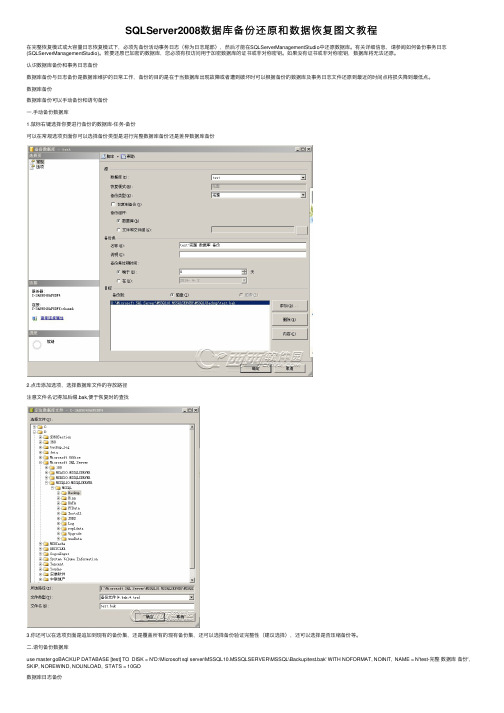The width and height of the screenshot is (504, 713).
Task: Click the Install folder icon in tree
Action: click(64, 513)
